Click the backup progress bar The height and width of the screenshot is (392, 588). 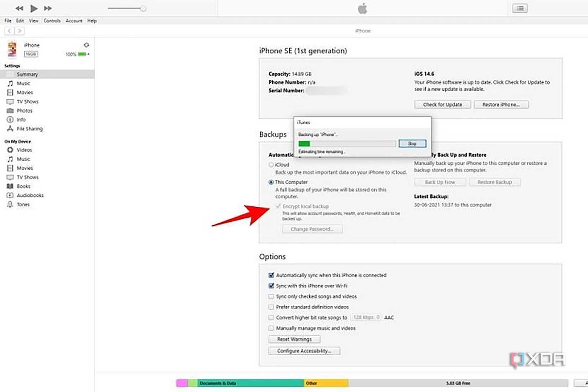point(347,144)
